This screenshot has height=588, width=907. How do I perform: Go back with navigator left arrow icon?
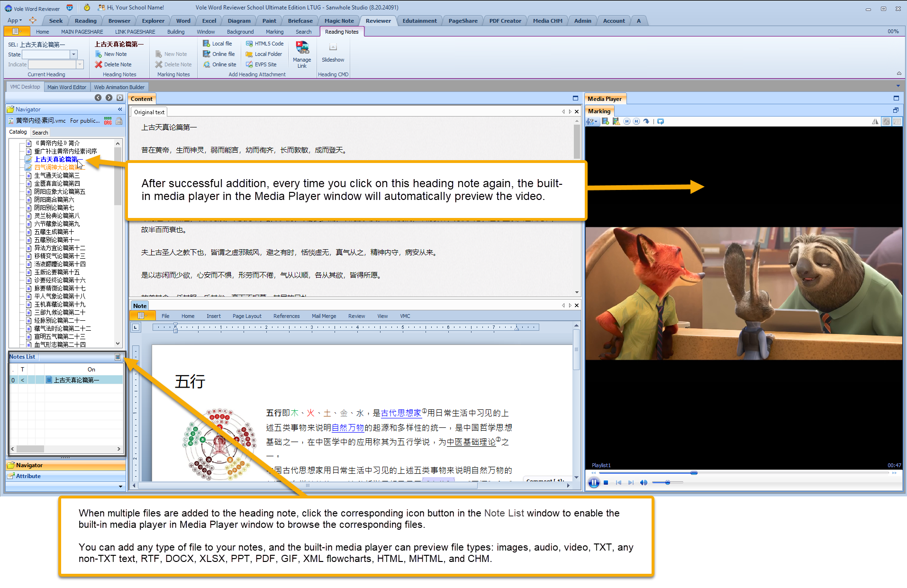point(98,98)
